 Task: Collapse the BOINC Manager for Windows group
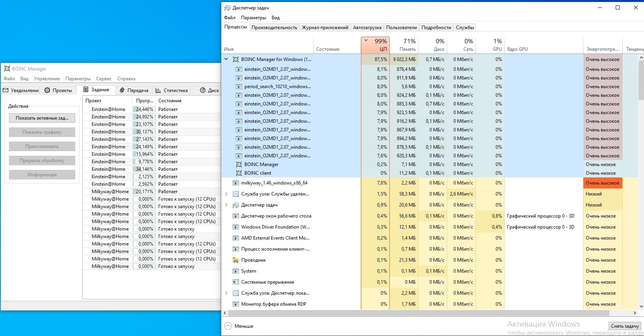click(226, 59)
